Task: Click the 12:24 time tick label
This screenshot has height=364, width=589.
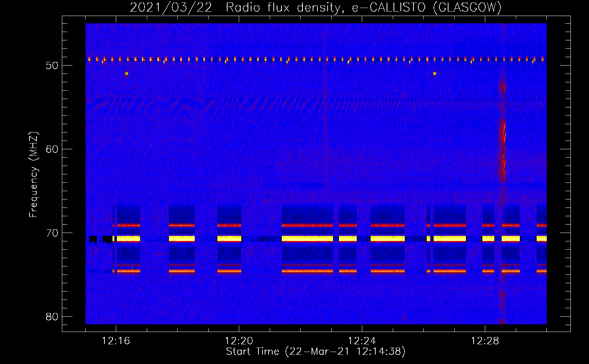Action: click(x=362, y=341)
